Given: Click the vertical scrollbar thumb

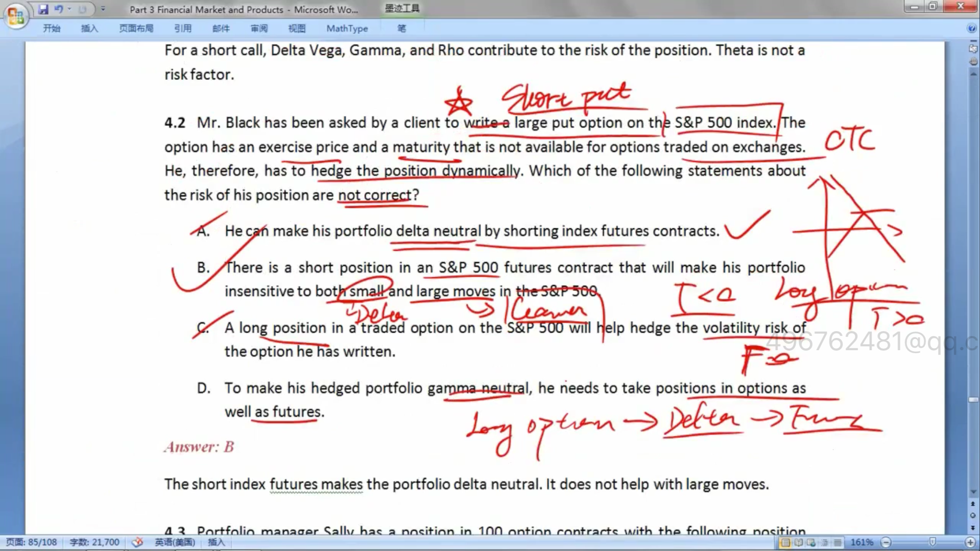Looking at the screenshot, I should (x=973, y=400).
